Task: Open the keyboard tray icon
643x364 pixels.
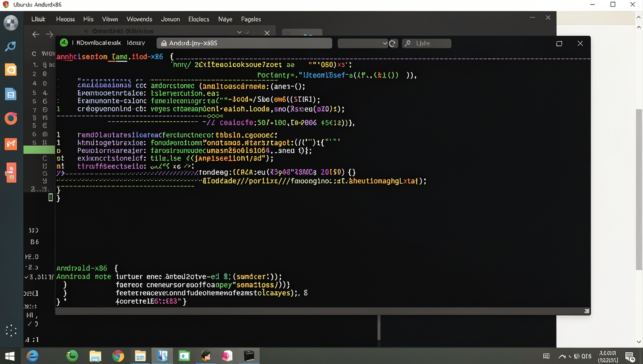Action: [546, 356]
